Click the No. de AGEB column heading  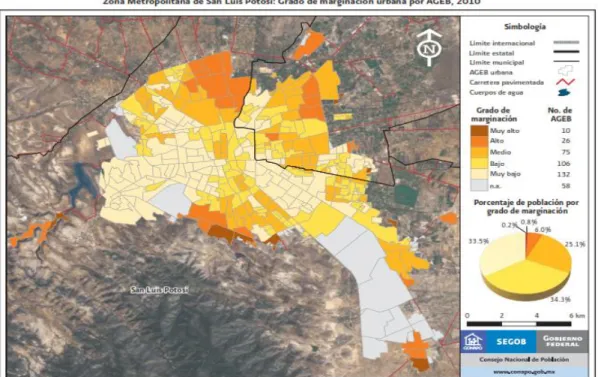point(560,114)
